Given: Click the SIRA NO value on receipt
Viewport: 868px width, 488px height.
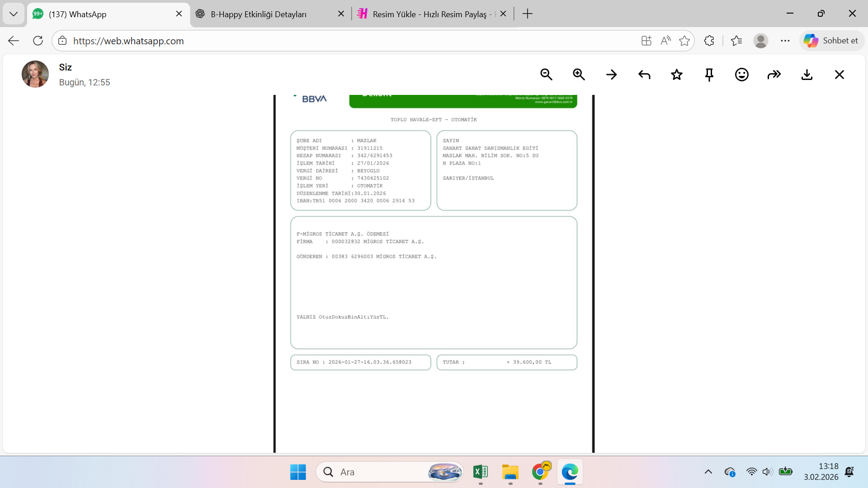Looking at the screenshot, I should 370,362.
